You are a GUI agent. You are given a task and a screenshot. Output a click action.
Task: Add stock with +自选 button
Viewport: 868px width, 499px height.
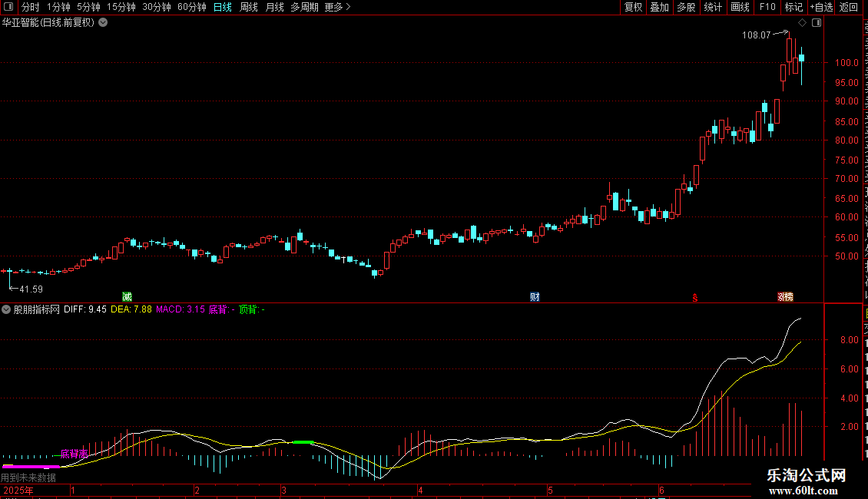click(x=821, y=7)
